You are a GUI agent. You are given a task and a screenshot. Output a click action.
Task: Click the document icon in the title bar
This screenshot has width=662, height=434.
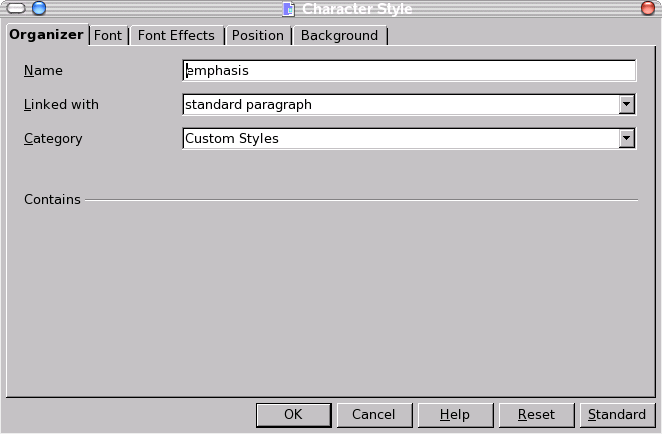click(288, 9)
